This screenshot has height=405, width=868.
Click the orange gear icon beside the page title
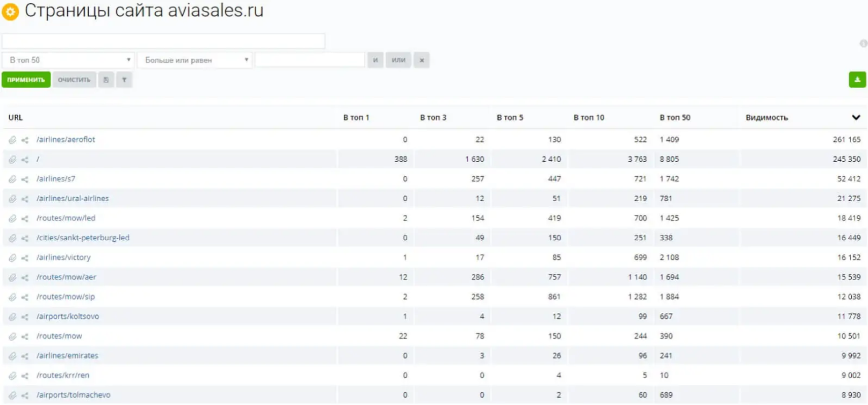pos(11,11)
